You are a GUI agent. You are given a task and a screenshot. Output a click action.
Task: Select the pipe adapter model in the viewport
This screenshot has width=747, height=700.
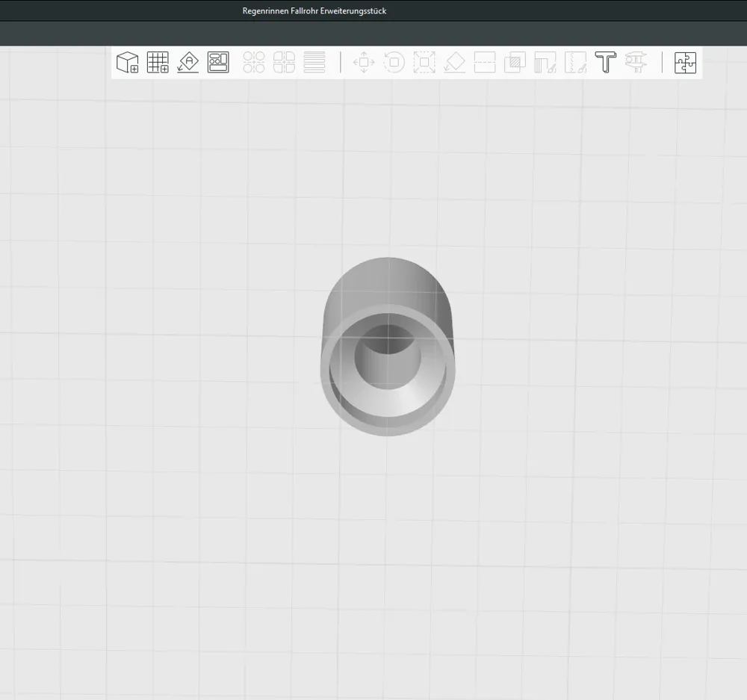[x=388, y=344]
